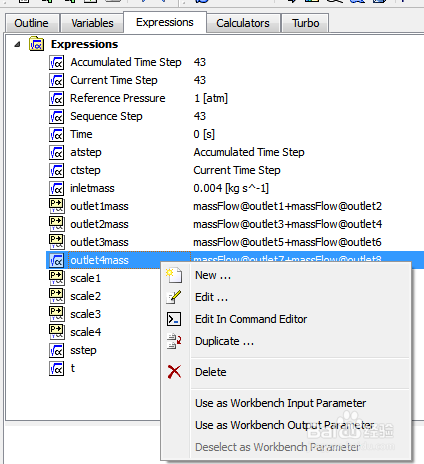Select the outlet3mass expression
Viewport: 424px width, 464px height.
click(x=99, y=242)
